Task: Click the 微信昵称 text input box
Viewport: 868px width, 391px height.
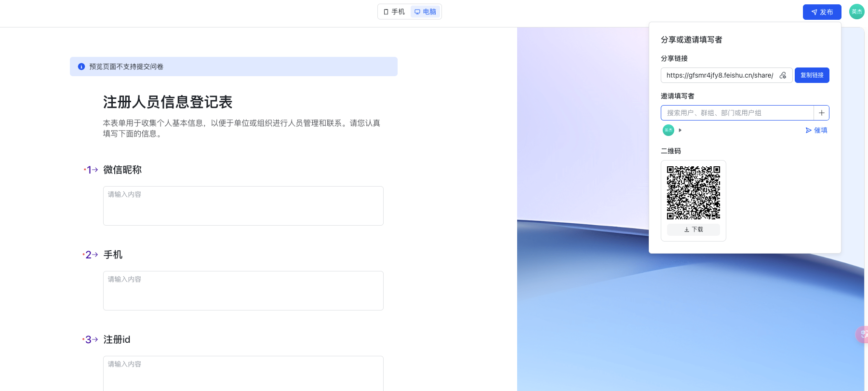Action: point(243,206)
